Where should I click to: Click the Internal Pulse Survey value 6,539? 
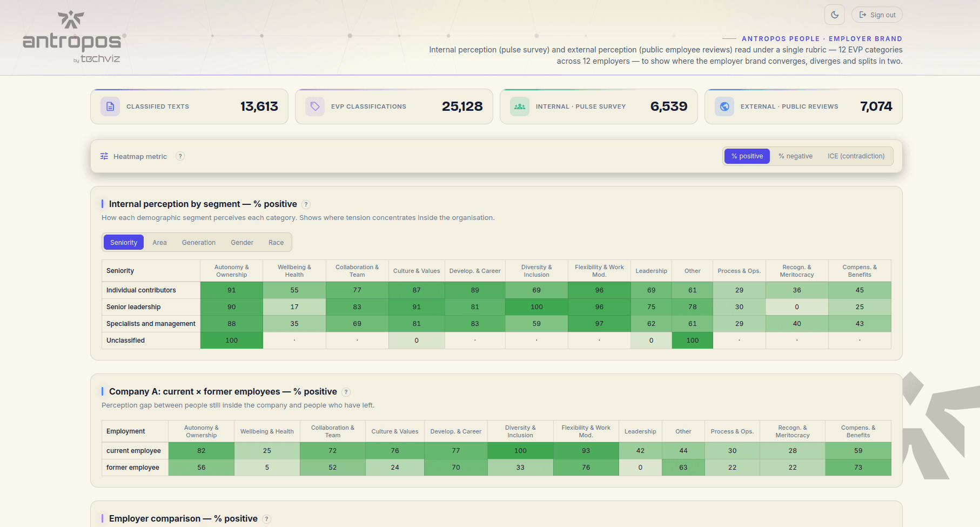point(669,106)
